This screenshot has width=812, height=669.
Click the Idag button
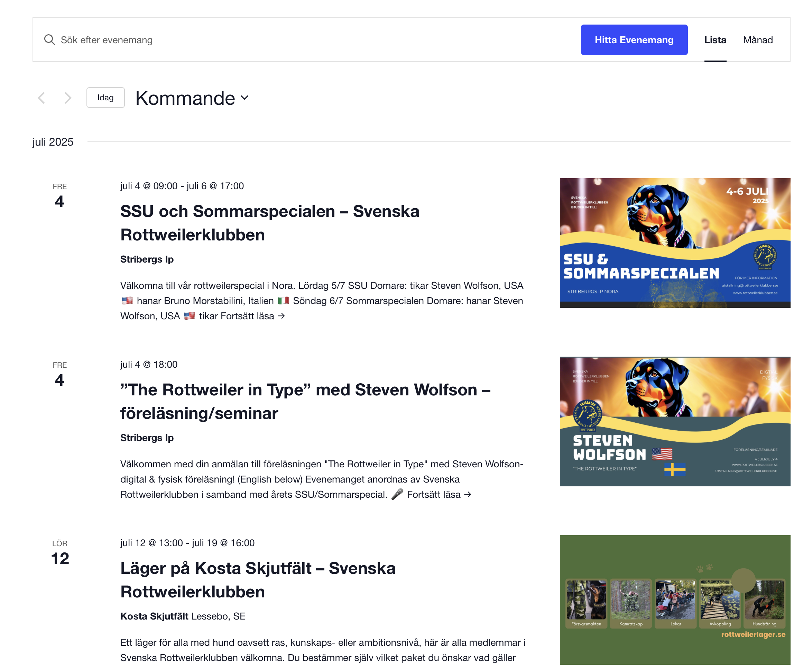click(105, 98)
